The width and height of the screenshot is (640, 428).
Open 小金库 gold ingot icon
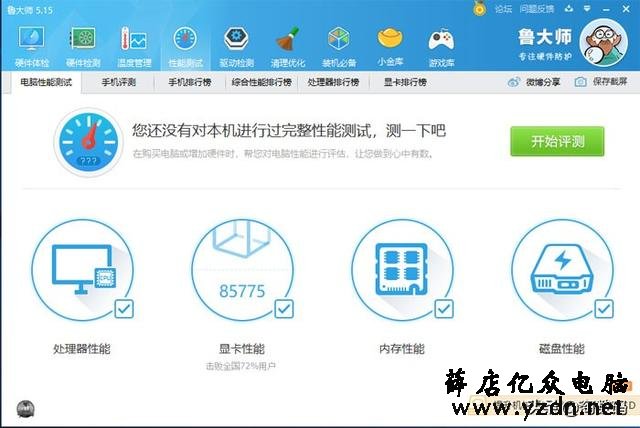point(390,46)
